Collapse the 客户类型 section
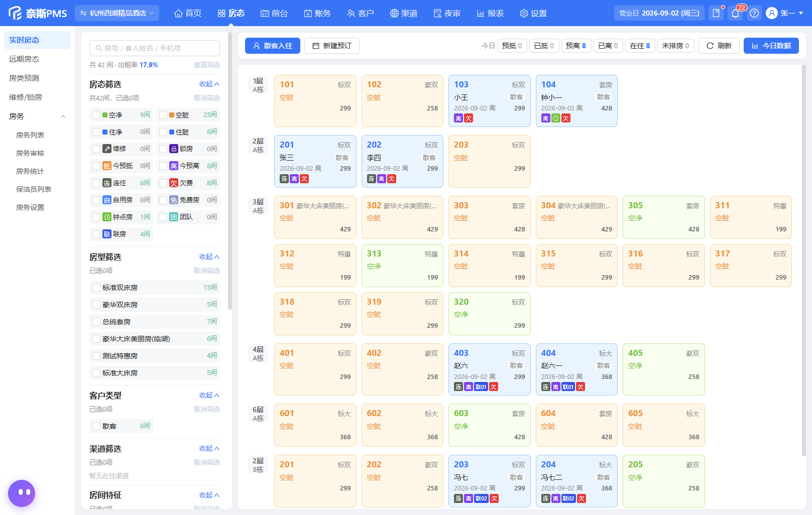This screenshot has width=812, height=515. (209, 395)
